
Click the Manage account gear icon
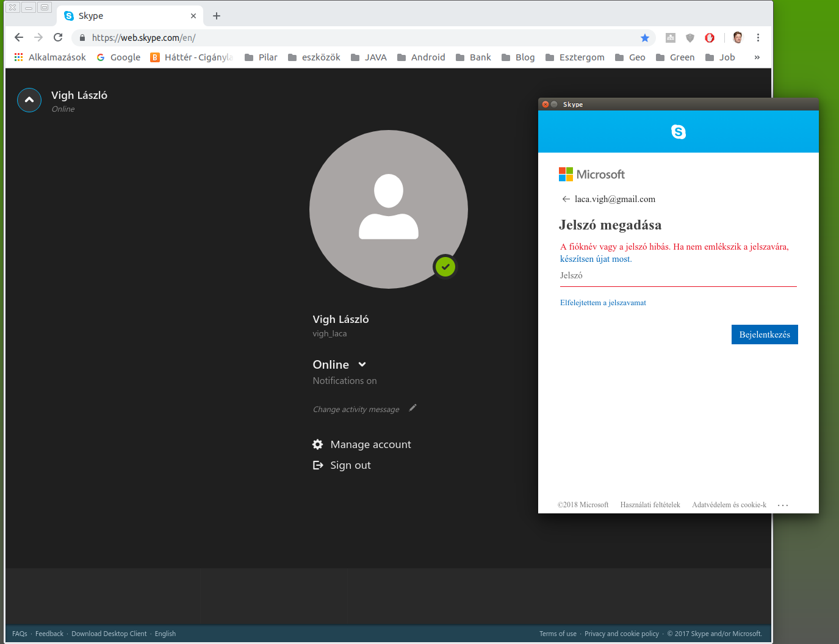pyautogui.click(x=318, y=444)
